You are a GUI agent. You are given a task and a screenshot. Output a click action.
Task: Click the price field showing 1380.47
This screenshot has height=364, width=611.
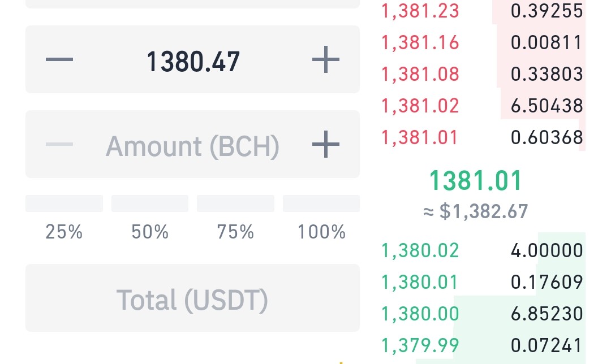[x=192, y=59]
